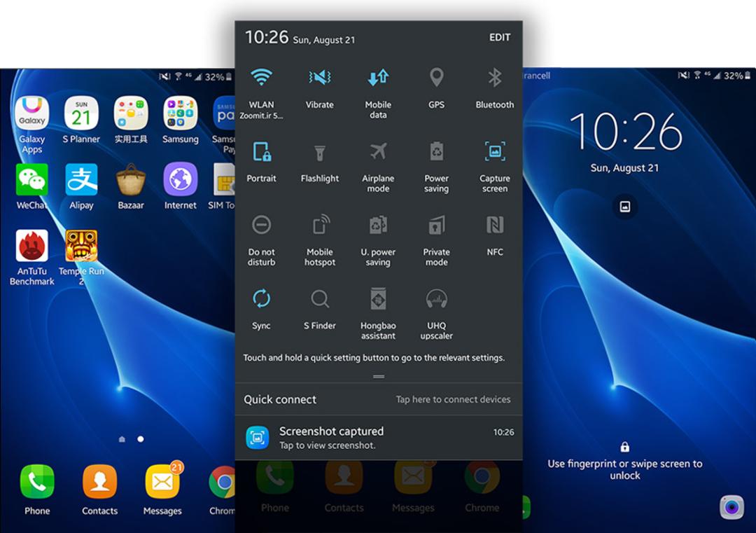Toggle Portrait rotation lock
This screenshot has width=756, height=533.
coord(261,162)
